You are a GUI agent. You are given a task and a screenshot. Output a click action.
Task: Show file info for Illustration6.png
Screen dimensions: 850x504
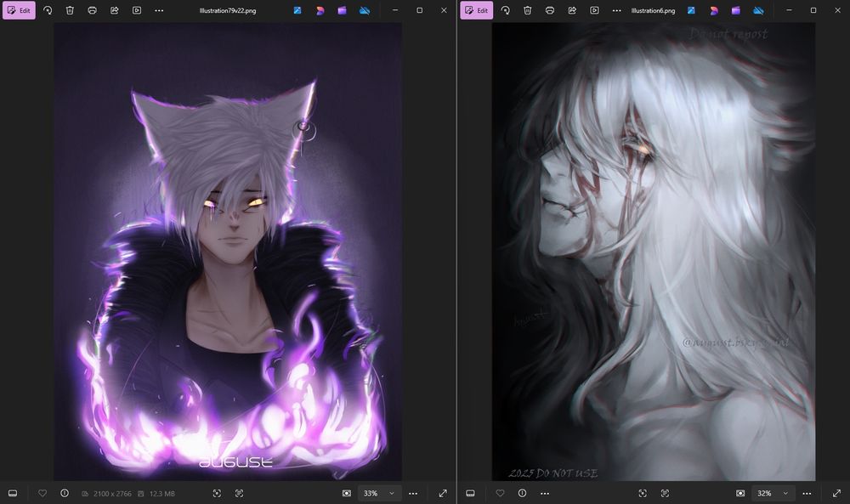click(x=522, y=493)
